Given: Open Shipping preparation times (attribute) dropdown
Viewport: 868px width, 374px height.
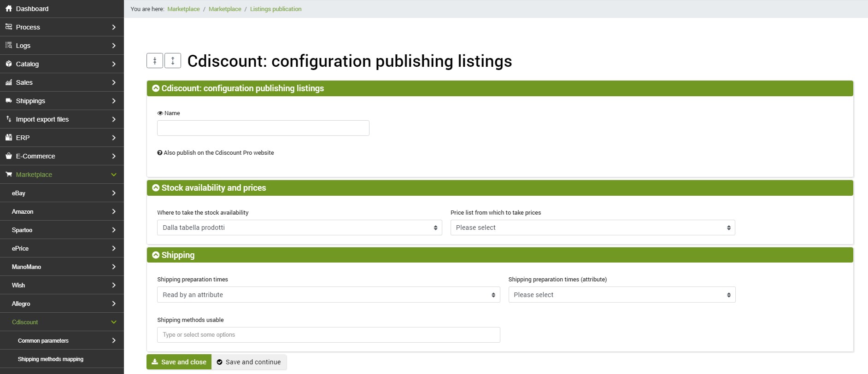Looking at the screenshot, I should 622,295.
